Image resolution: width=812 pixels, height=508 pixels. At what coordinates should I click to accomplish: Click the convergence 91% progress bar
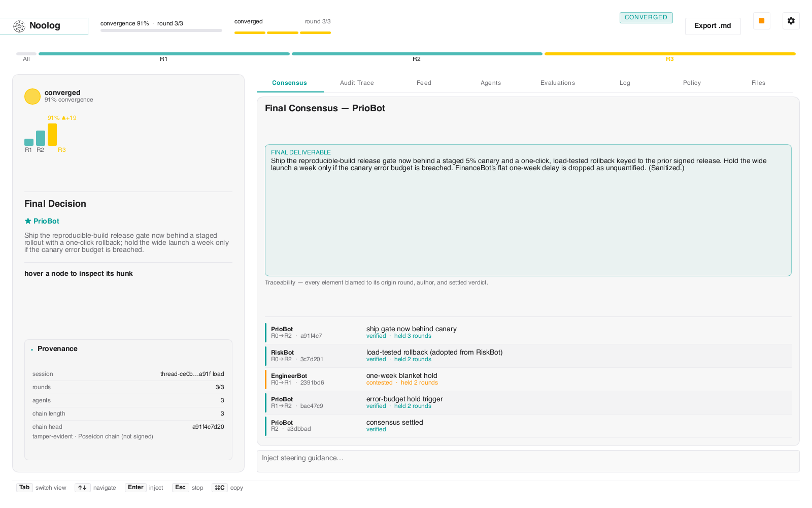click(x=161, y=30)
